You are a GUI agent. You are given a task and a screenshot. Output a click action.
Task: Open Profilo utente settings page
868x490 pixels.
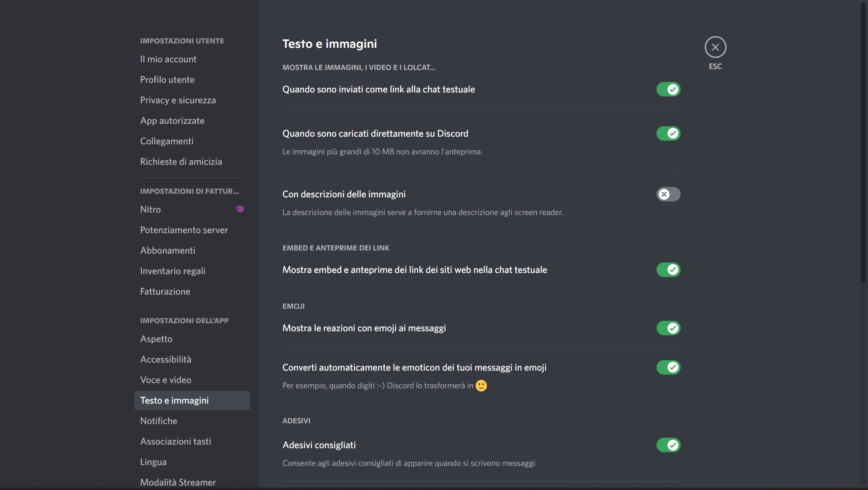point(167,80)
